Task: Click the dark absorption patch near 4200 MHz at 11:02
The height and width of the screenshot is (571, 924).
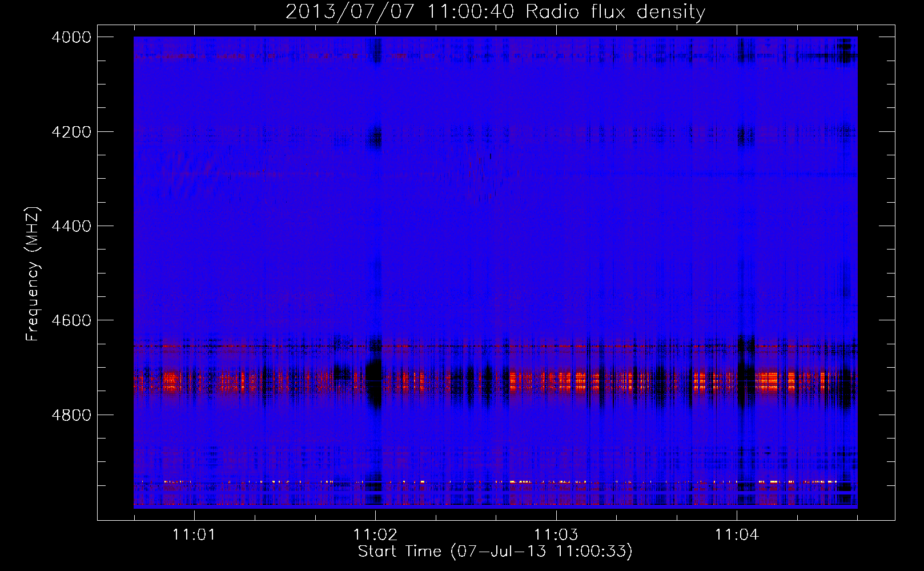Action: pyautogui.click(x=375, y=137)
